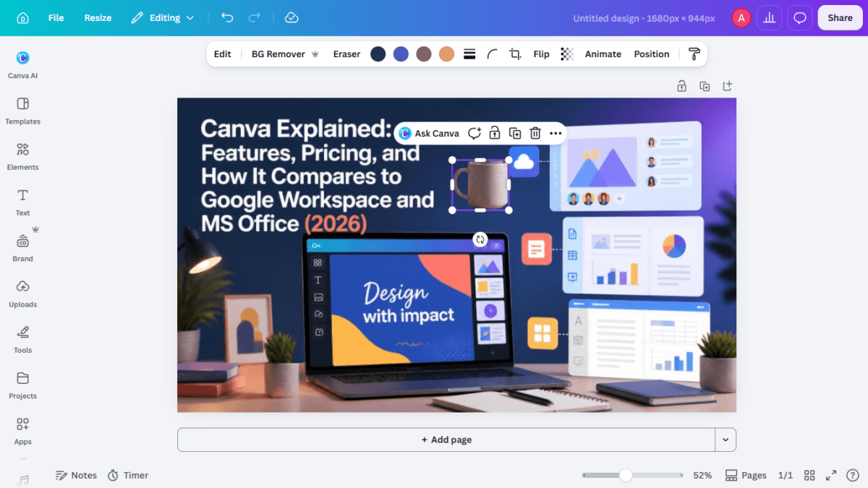
Task: Open the account avatar A
Action: click(741, 18)
